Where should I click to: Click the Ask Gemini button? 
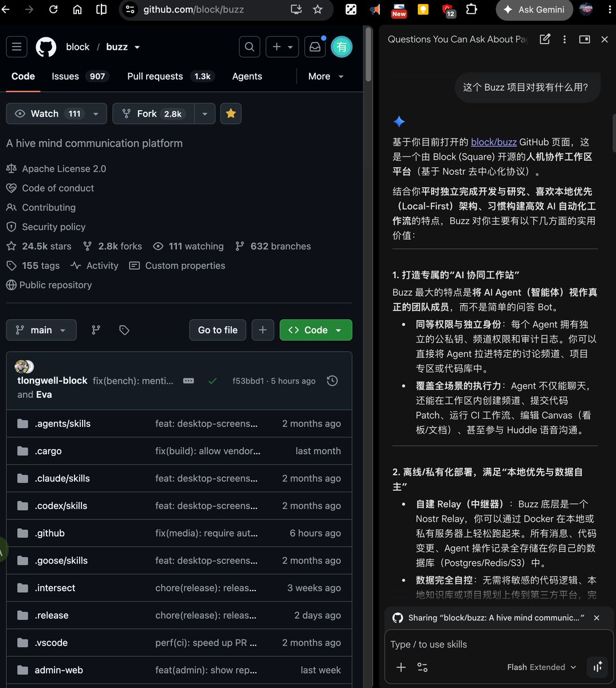click(x=534, y=9)
